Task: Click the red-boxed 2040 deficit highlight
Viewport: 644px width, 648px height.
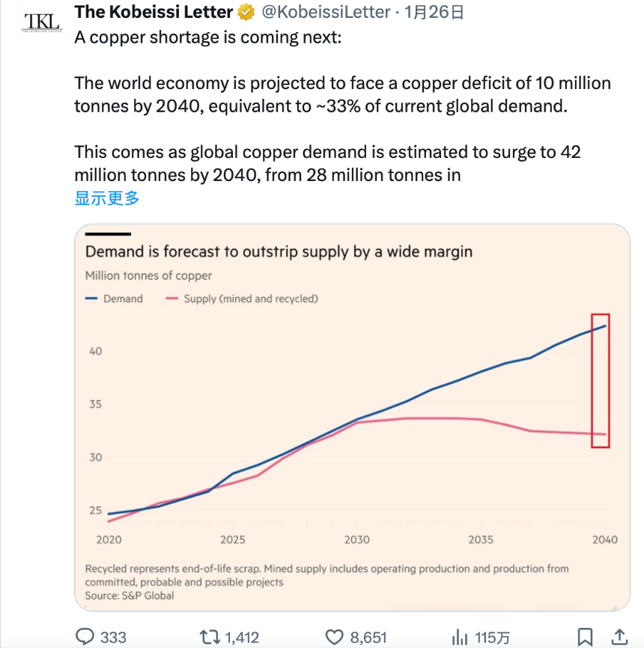Action: click(x=599, y=382)
